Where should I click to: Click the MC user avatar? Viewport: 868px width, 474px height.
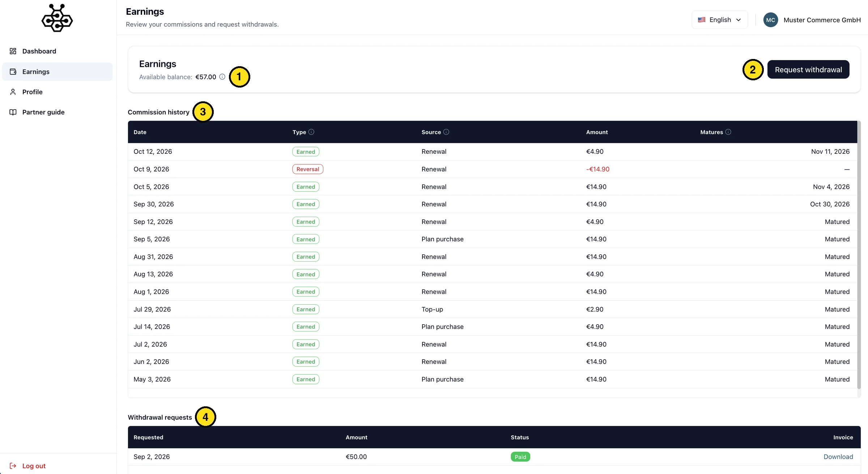click(771, 20)
